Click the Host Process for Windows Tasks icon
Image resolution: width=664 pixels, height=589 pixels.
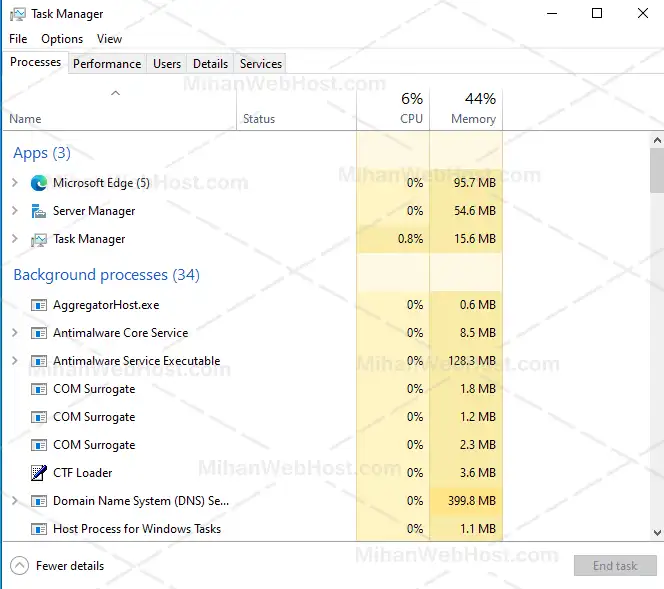tap(39, 529)
